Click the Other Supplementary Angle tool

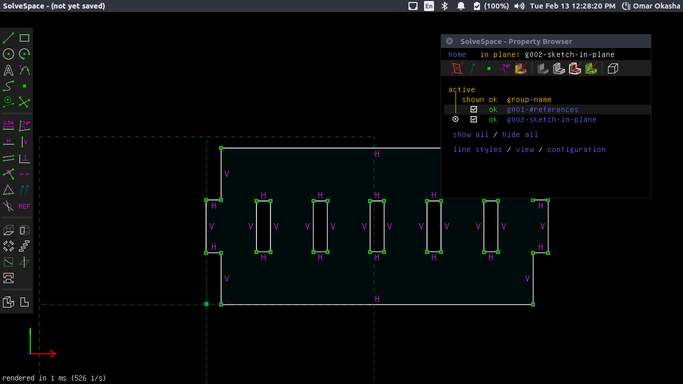point(8,206)
